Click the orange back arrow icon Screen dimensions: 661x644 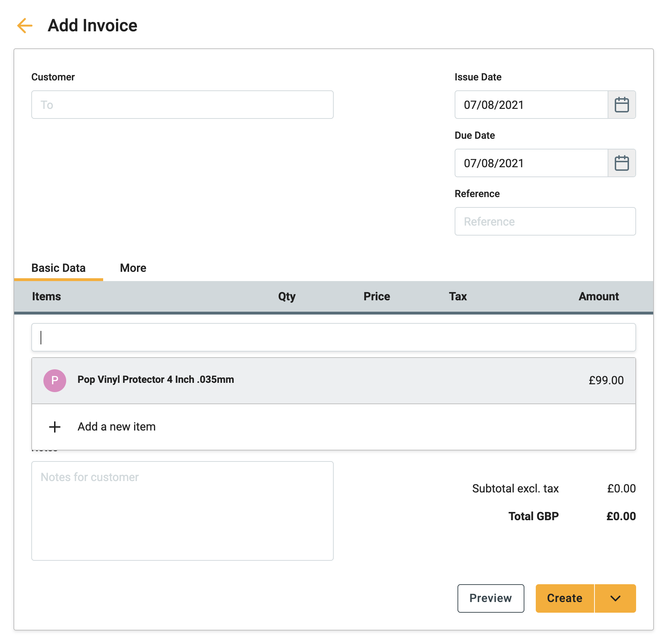click(25, 26)
